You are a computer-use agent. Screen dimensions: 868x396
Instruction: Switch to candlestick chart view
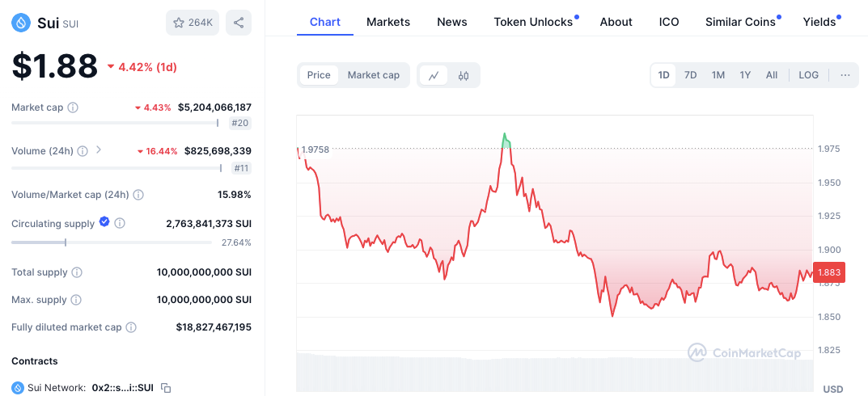tap(464, 75)
